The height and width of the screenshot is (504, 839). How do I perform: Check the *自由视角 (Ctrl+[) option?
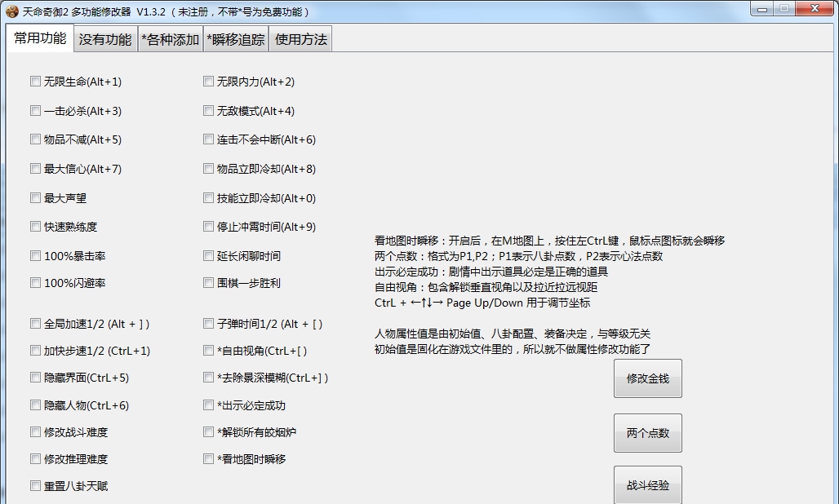pyautogui.click(x=208, y=351)
